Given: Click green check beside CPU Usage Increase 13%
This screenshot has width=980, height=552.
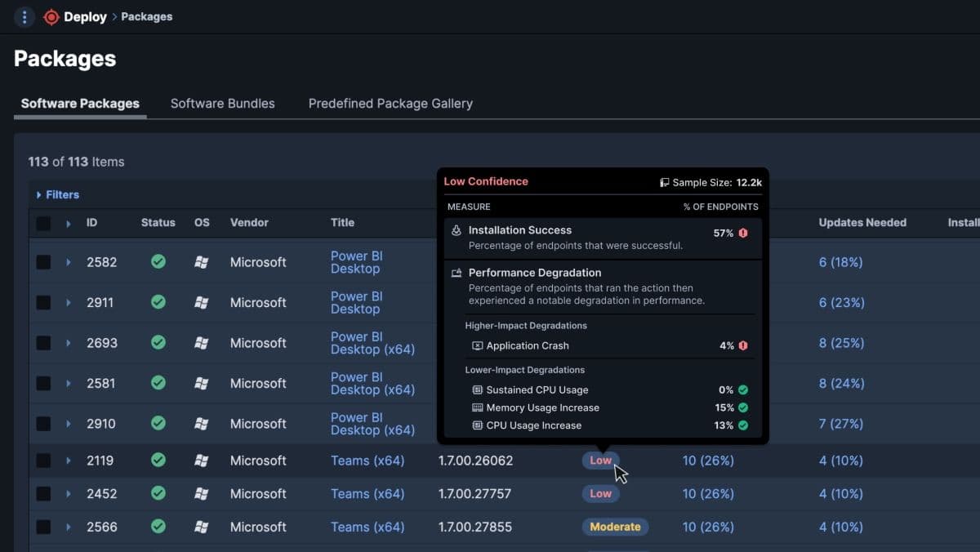Looking at the screenshot, I should (x=743, y=425).
